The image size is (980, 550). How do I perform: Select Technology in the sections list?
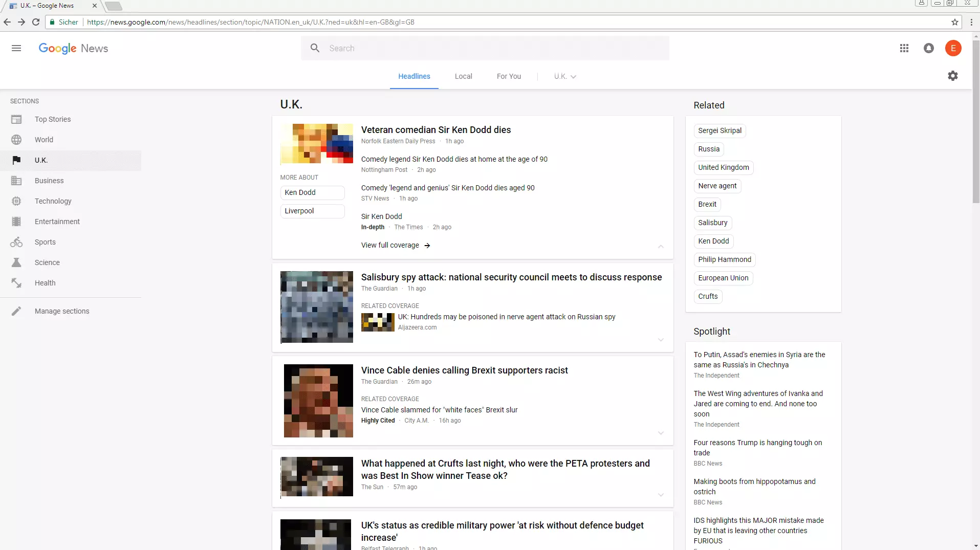coord(71,201)
